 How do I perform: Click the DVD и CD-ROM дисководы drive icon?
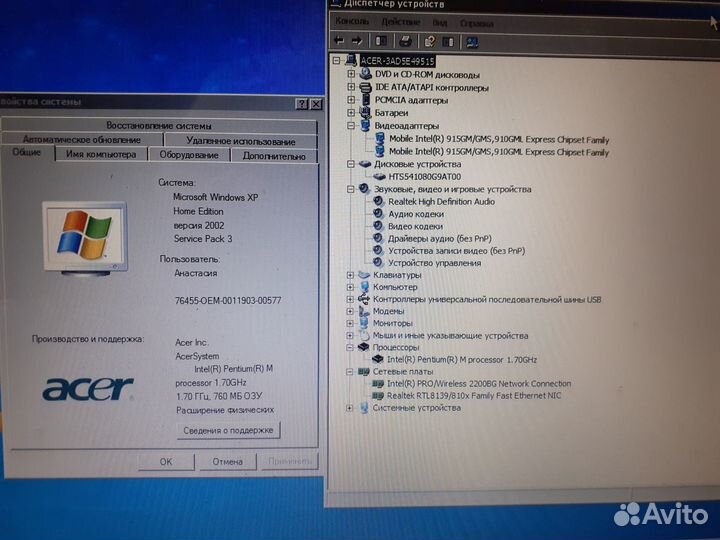point(366,73)
